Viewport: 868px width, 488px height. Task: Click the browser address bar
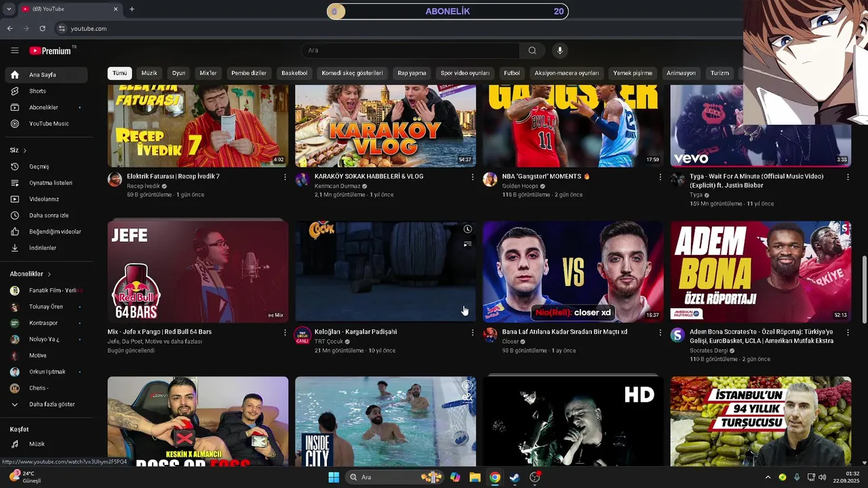[x=400, y=28]
